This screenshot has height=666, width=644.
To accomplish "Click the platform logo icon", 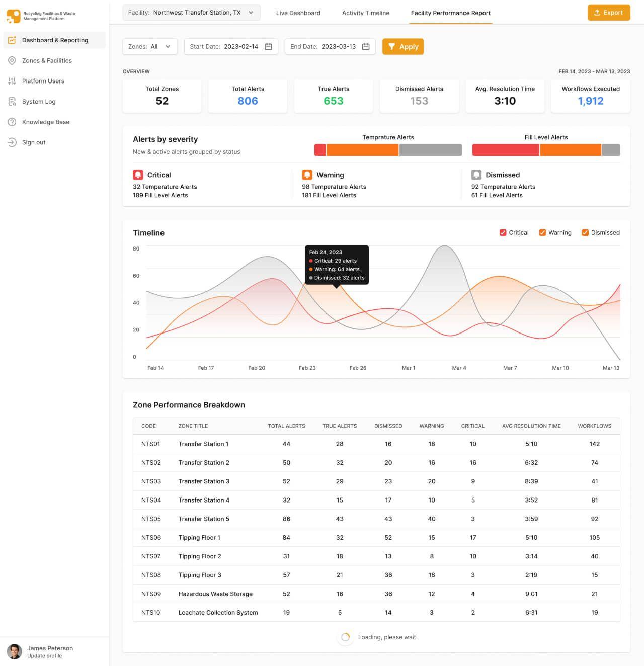I will pos(14,16).
